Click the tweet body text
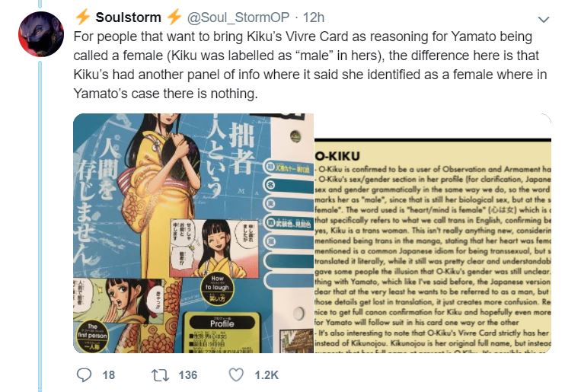This screenshot has width=581, height=392. pyautogui.click(x=310, y=65)
